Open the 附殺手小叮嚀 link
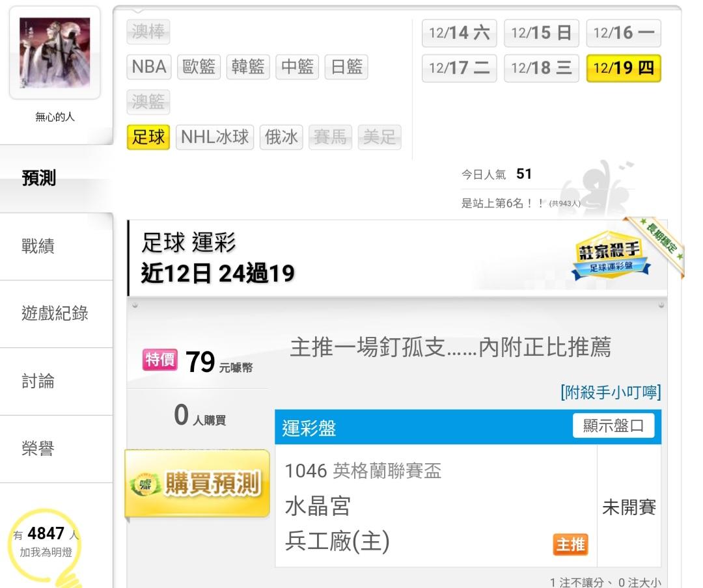 pyautogui.click(x=611, y=392)
